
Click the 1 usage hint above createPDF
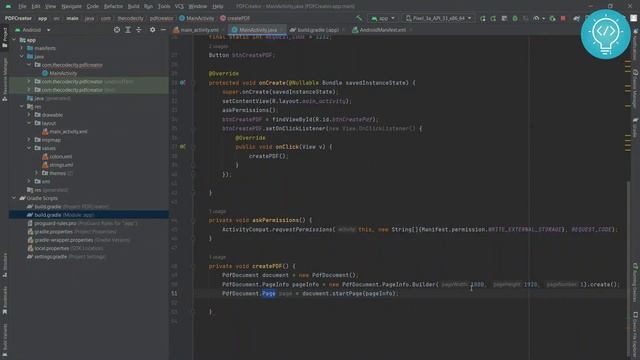[x=217, y=258]
